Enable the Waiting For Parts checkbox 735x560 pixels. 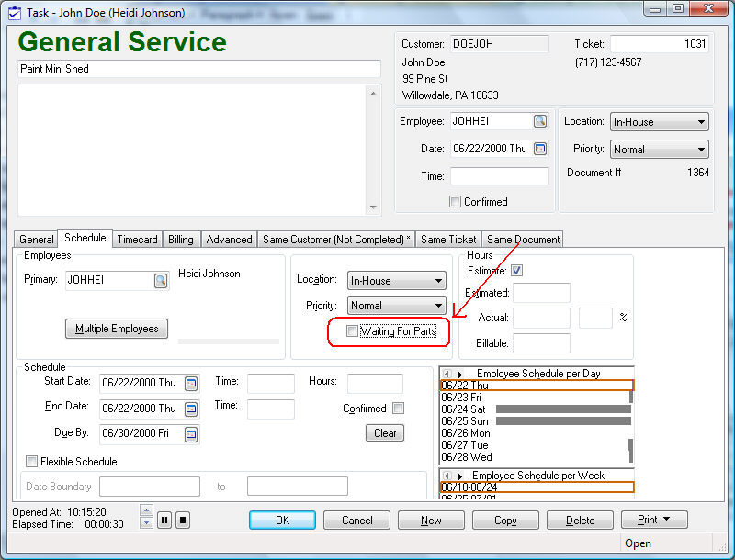tap(352, 331)
